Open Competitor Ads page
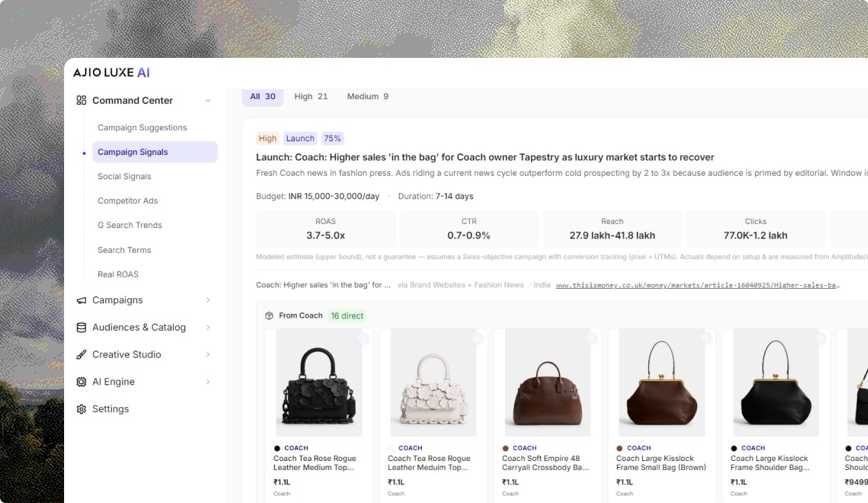 pos(127,201)
